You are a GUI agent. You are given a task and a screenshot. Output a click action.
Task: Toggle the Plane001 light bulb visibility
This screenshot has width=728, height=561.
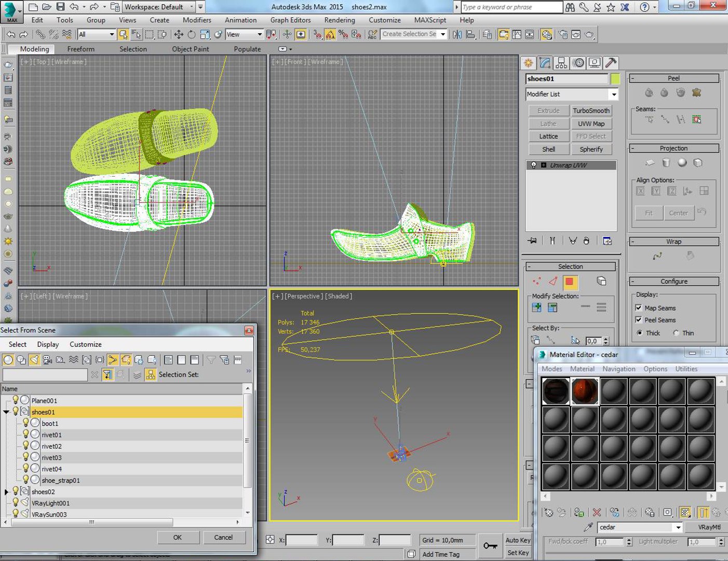16,400
